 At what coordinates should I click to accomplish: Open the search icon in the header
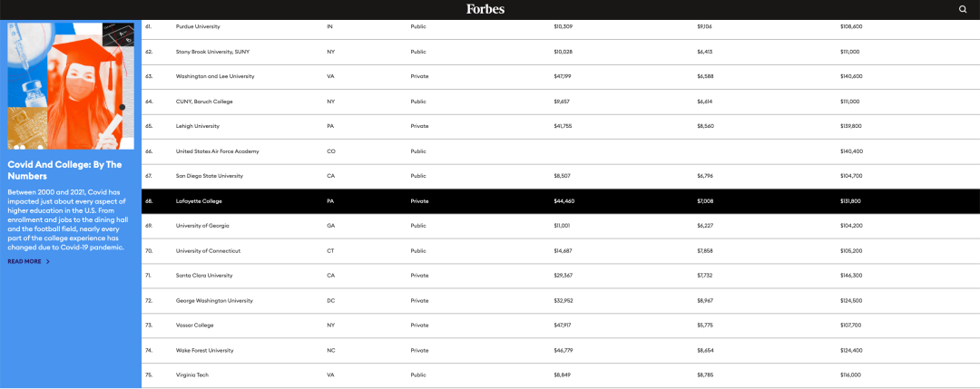pos(963,9)
